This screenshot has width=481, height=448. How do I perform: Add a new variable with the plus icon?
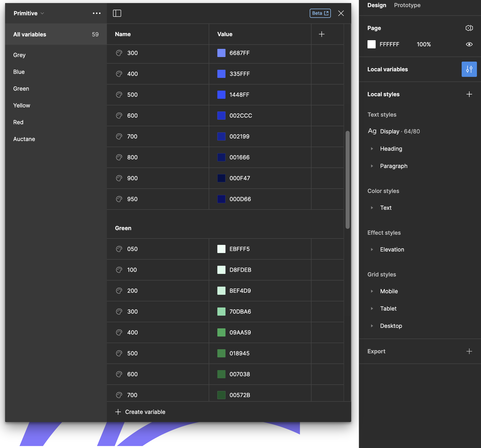(322, 34)
